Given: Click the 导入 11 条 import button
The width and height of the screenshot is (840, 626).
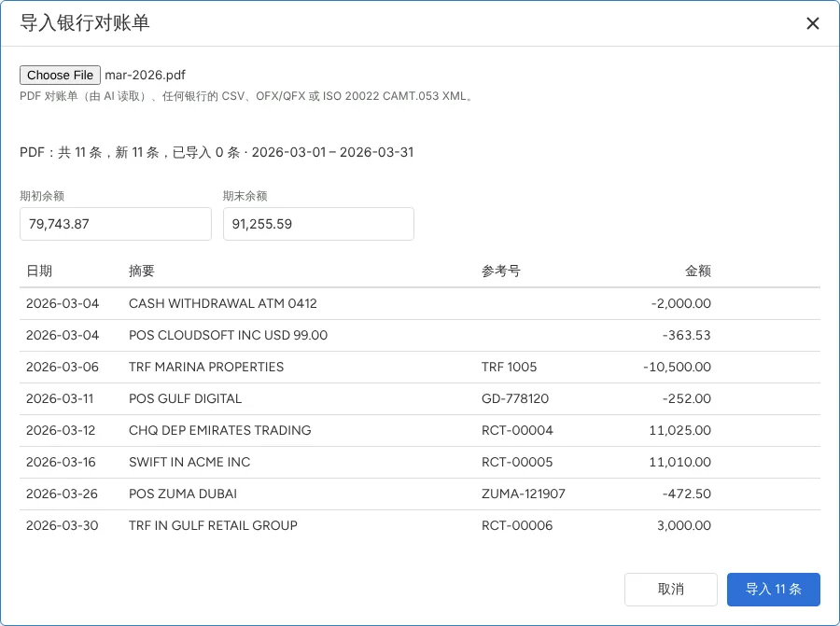Looking at the screenshot, I should click(773, 589).
